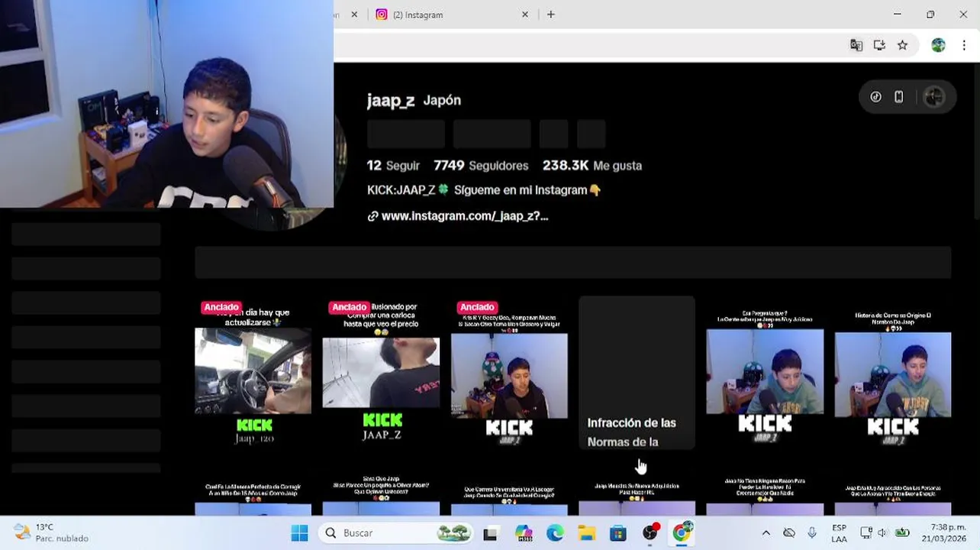This screenshot has height=550, width=980.
Task: Click the battery tray icon
Action: [902, 533]
